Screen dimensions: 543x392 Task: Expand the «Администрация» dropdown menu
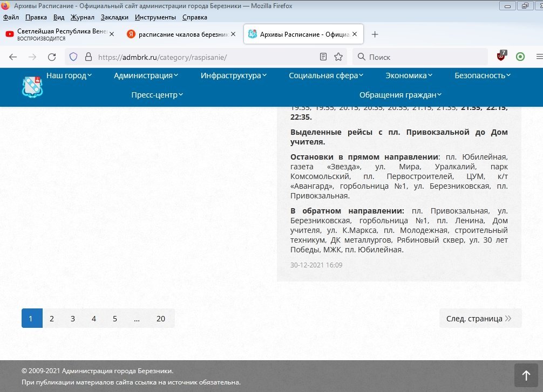[x=146, y=75]
